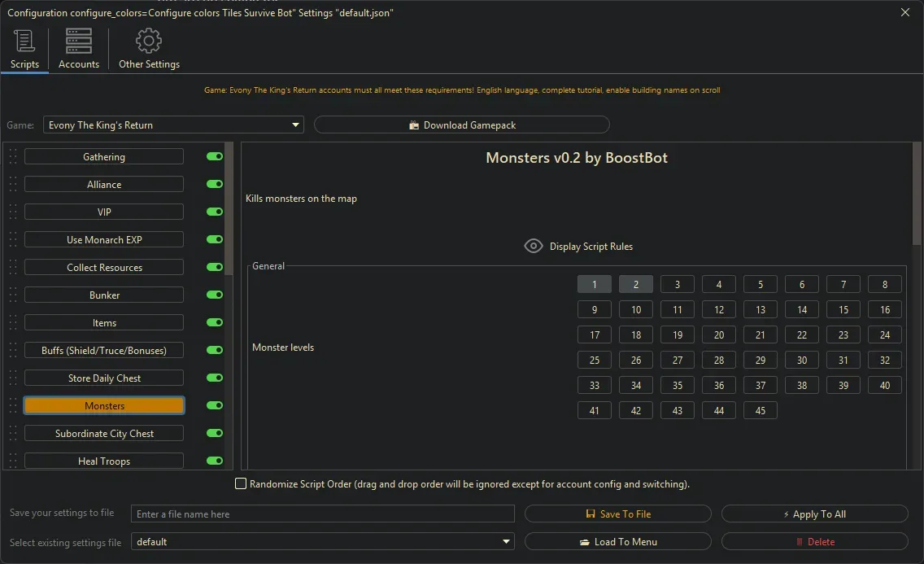Select the Alliance script entry

point(104,185)
